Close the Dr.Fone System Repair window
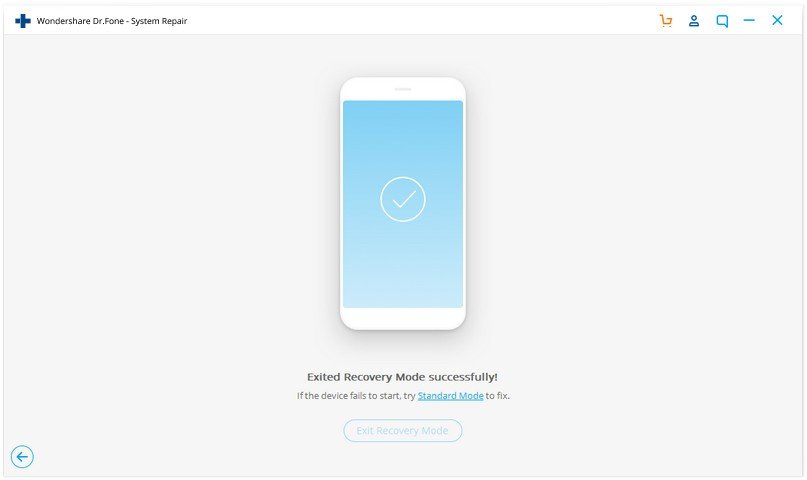The width and height of the screenshot is (807, 480). click(x=777, y=21)
